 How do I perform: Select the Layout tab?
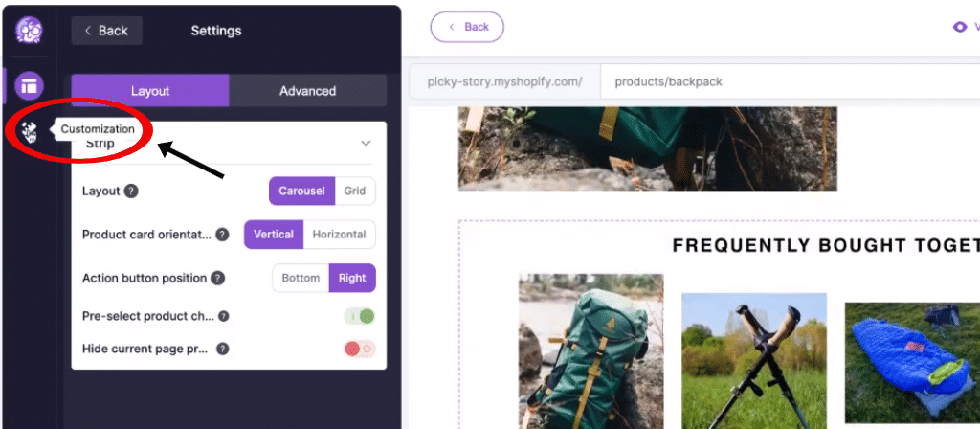(150, 91)
